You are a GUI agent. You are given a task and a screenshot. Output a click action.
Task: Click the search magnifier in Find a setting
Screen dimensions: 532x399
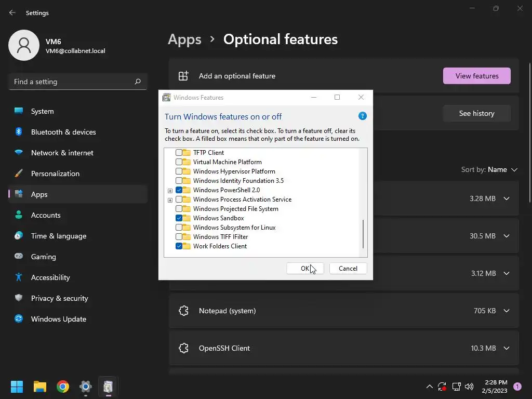pyautogui.click(x=138, y=82)
